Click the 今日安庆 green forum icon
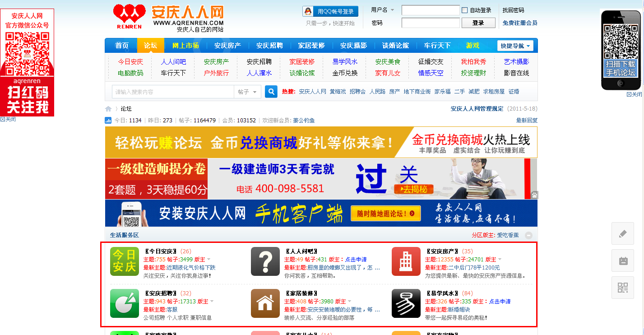The image size is (644, 335). click(125, 261)
